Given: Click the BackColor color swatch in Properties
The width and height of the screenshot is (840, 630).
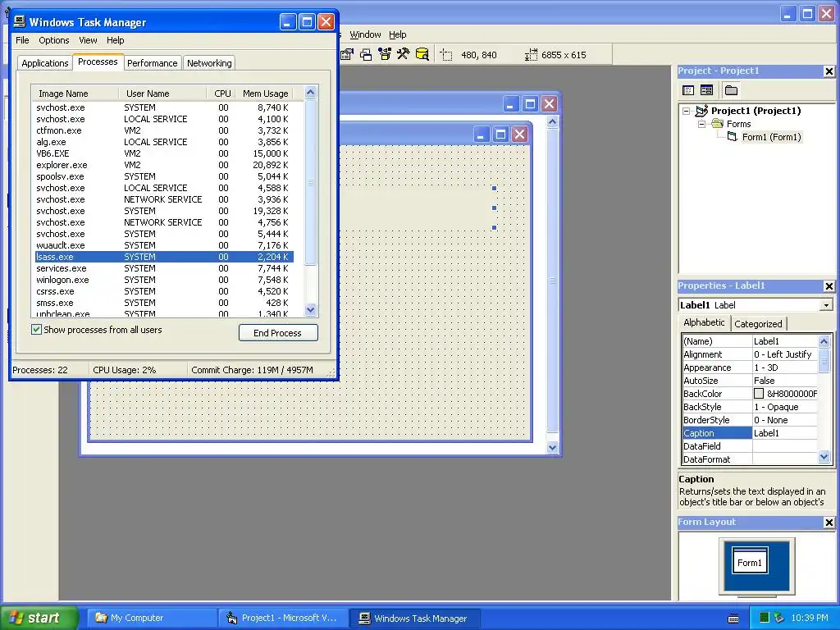Looking at the screenshot, I should pos(759,394).
